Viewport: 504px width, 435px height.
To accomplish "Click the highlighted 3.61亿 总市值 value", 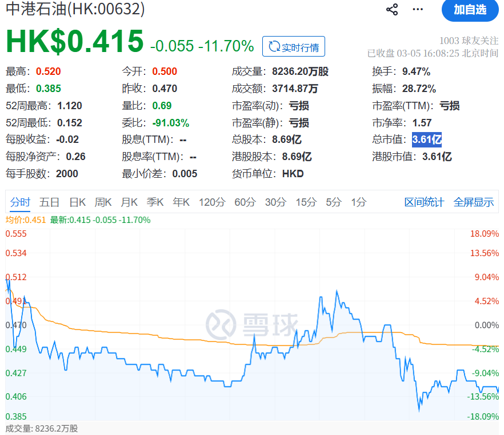I will pyautogui.click(x=426, y=139).
